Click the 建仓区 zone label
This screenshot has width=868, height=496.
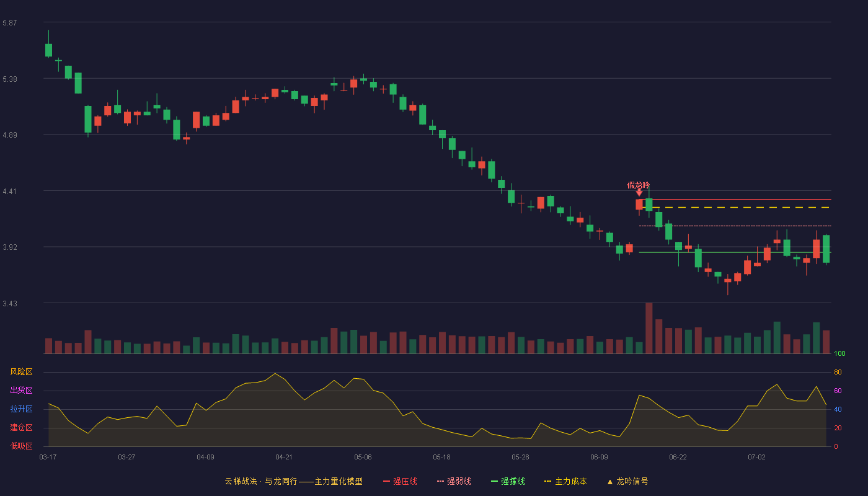(x=21, y=428)
